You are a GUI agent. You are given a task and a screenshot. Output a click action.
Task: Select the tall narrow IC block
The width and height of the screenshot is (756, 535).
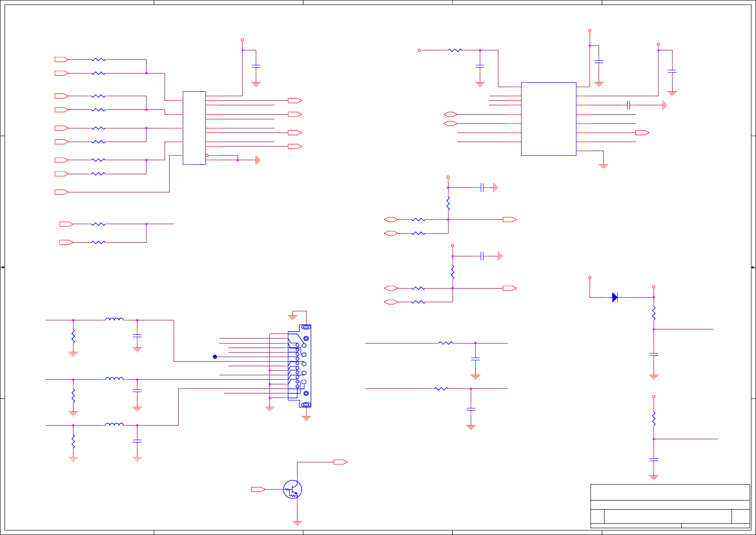point(194,128)
